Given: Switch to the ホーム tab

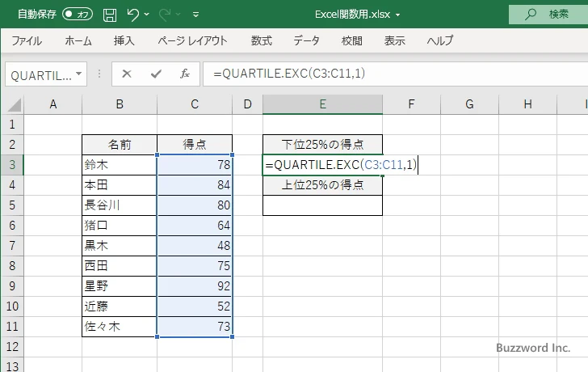Looking at the screenshot, I should point(78,40).
